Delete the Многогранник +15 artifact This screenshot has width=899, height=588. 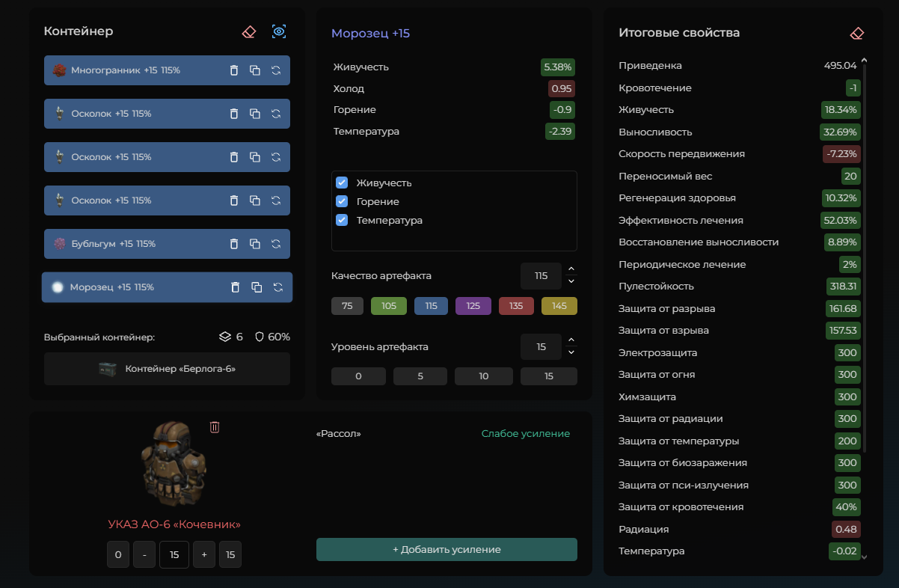coord(233,70)
